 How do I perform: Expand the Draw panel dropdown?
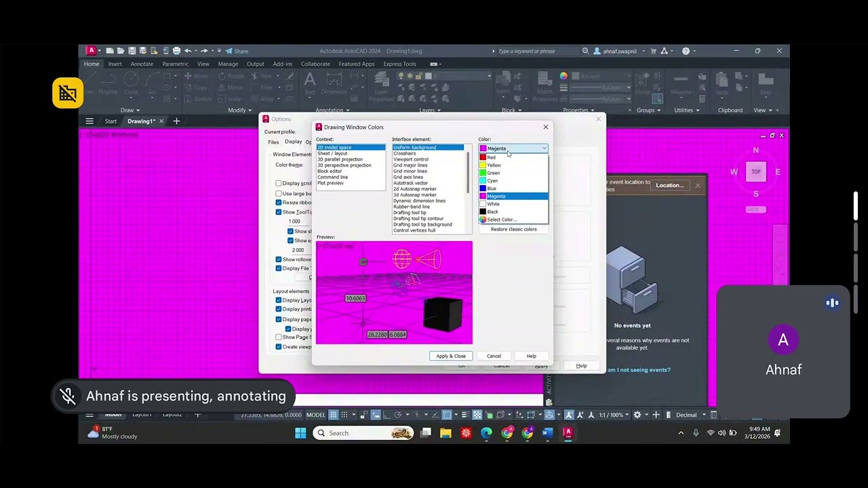click(130, 110)
